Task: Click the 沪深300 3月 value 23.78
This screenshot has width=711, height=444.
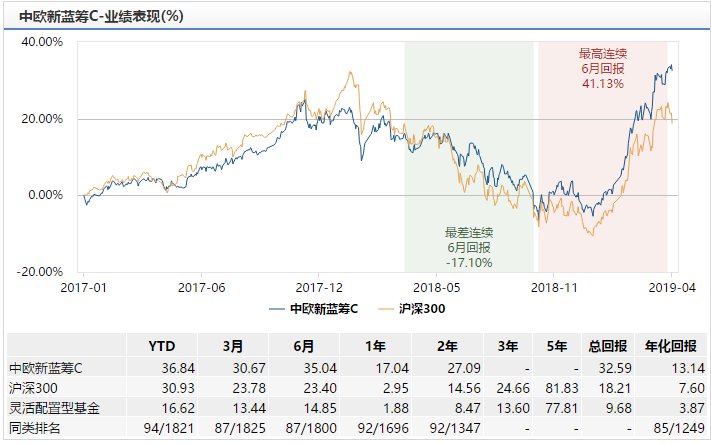Action: click(249, 388)
